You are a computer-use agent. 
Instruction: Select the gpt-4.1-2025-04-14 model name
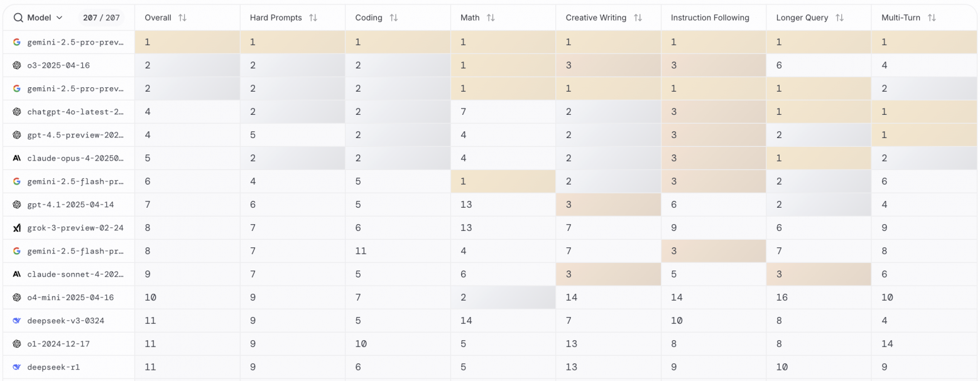[70, 205]
